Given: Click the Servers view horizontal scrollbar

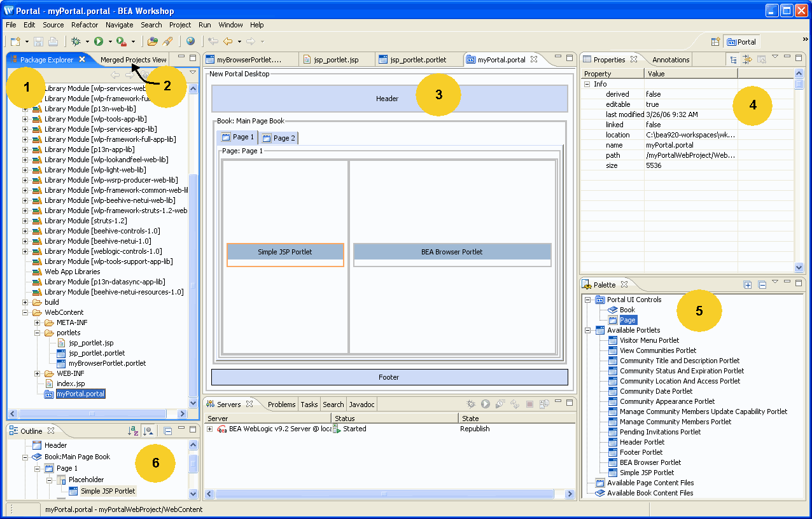Looking at the screenshot, I should tap(388, 494).
